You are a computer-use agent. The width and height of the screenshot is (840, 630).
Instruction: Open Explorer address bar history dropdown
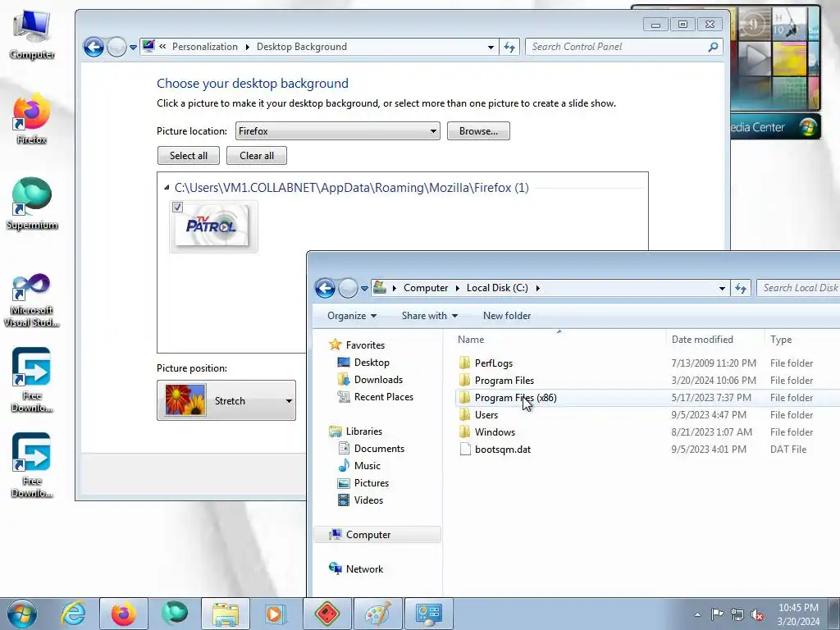[x=722, y=288]
